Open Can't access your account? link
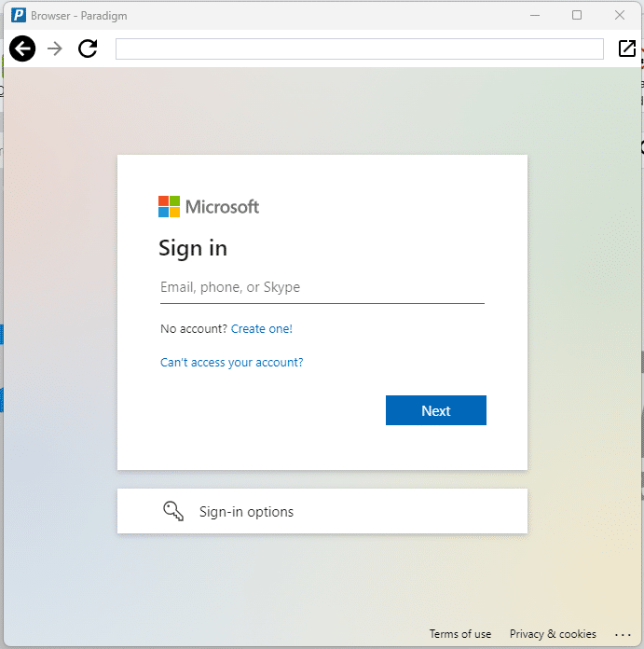 [x=232, y=363]
